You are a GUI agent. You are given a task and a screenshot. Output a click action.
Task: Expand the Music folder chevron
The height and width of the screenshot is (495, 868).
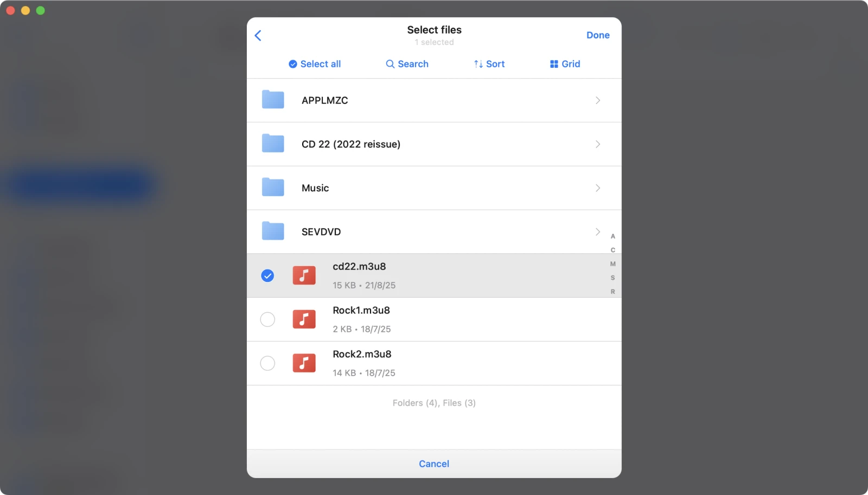tap(597, 188)
